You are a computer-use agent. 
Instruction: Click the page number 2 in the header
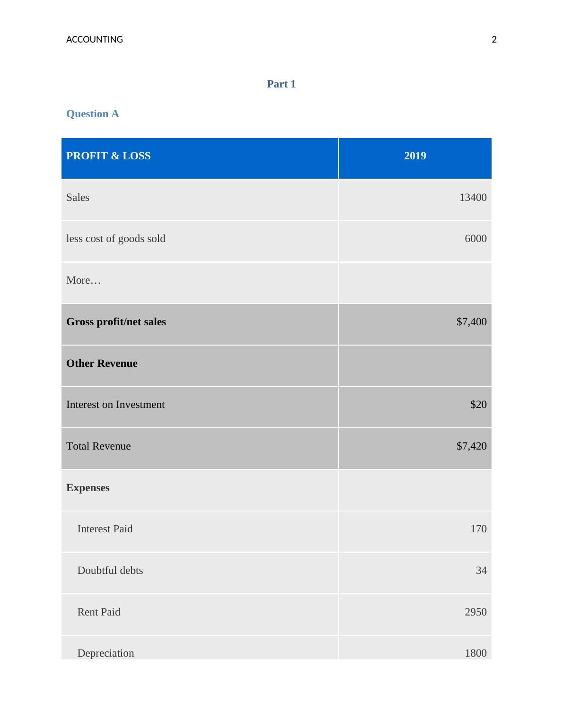click(494, 40)
